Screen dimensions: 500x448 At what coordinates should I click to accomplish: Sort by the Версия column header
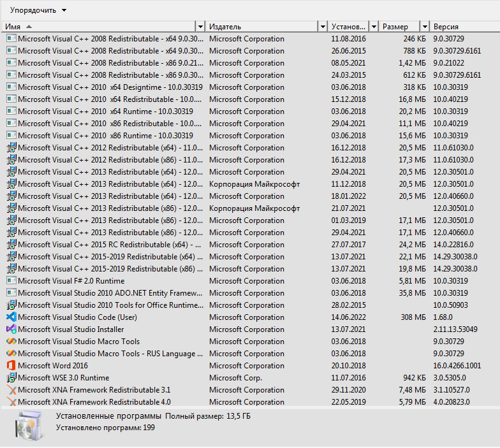465,27
